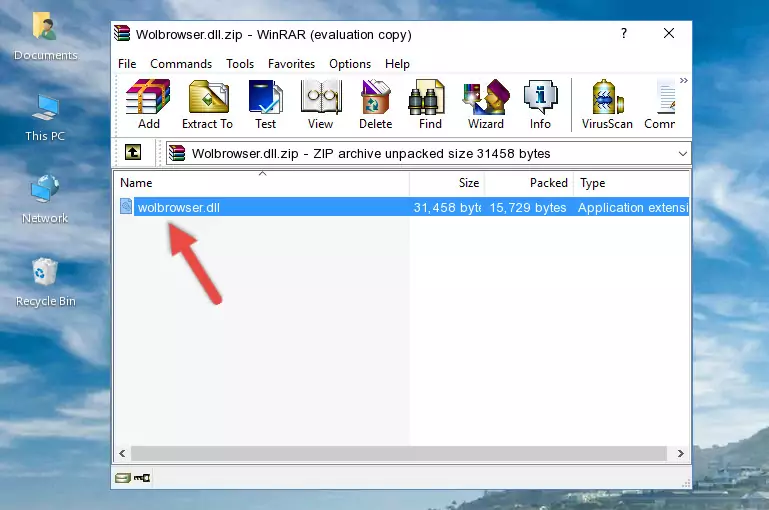Go up one folder level
The height and width of the screenshot is (510, 769).
(x=133, y=153)
